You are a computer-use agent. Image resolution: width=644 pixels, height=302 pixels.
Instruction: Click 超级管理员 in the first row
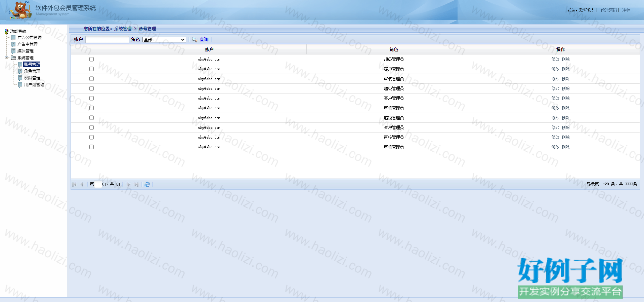click(394, 59)
